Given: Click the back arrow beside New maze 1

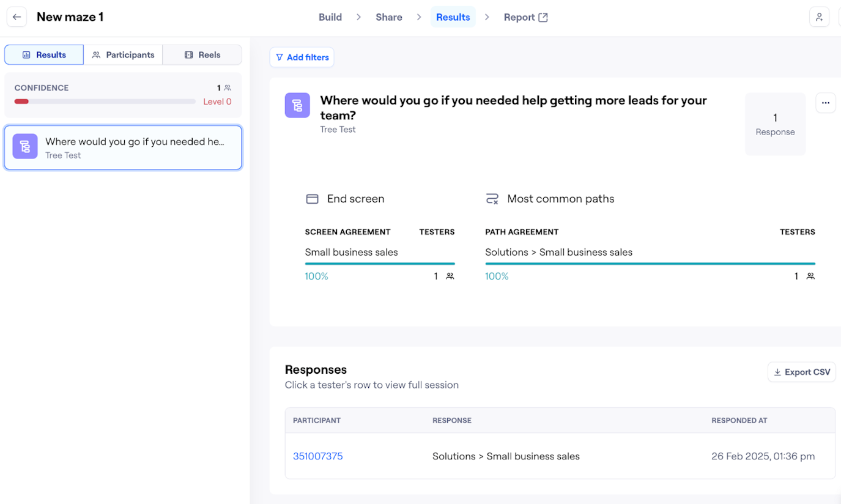Looking at the screenshot, I should pos(17,17).
